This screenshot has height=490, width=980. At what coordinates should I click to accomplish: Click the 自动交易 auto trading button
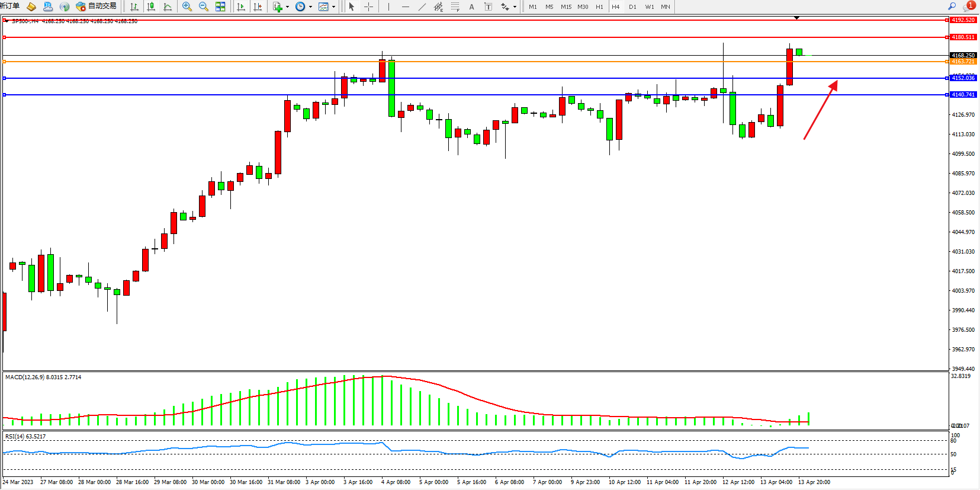tap(97, 7)
